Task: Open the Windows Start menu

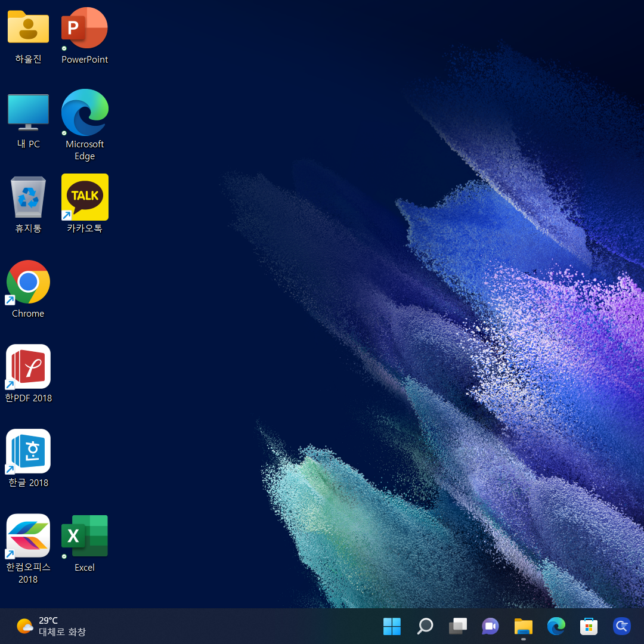Action: [x=392, y=626]
